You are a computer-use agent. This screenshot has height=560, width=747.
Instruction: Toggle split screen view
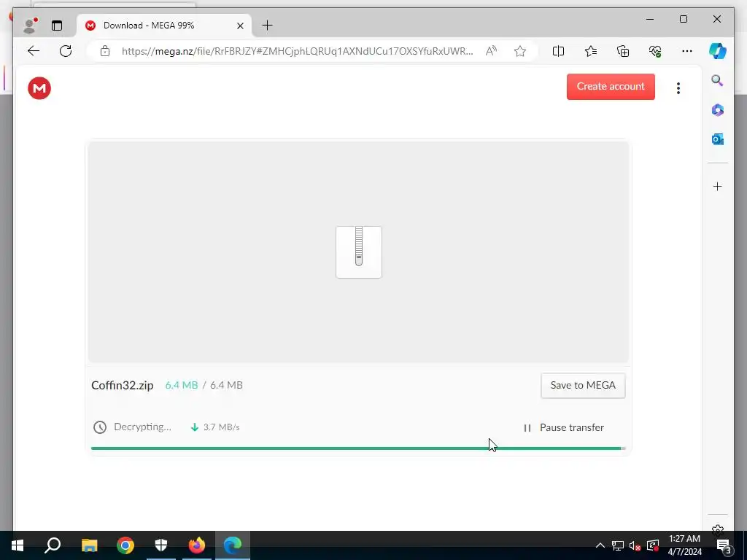coord(558,51)
